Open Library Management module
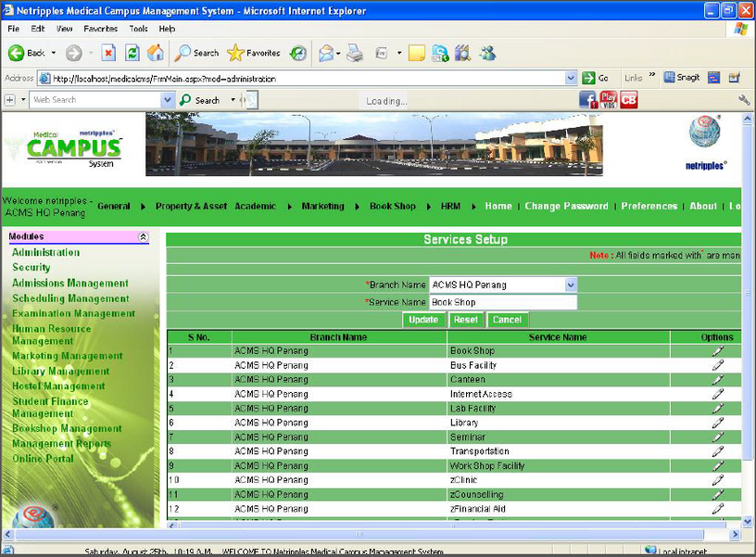 click(x=61, y=371)
